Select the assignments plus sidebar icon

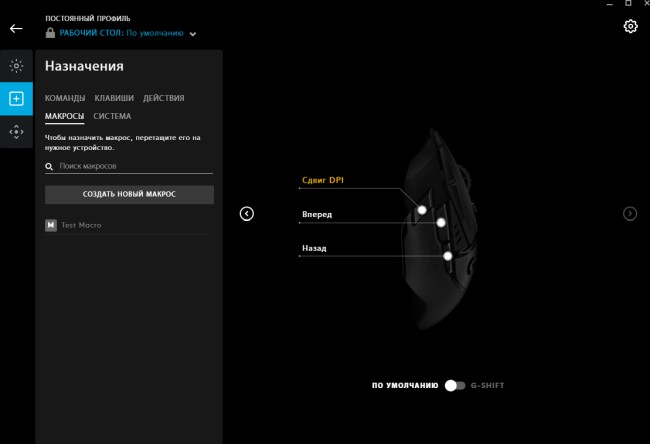coord(16,98)
